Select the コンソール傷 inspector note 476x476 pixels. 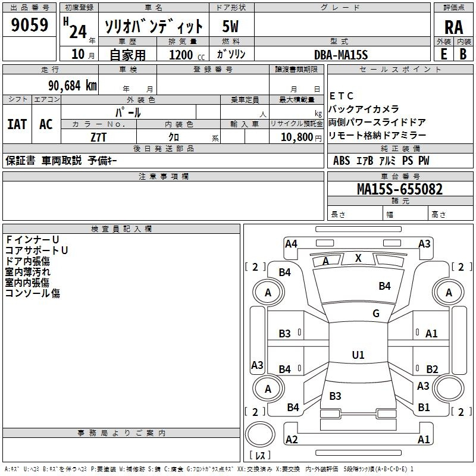pyautogui.click(x=33, y=293)
